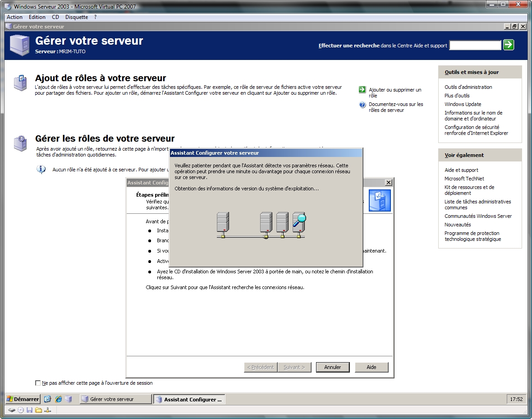Open Internet Explorer from quick launch
532x419 pixels.
coord(58,399)
